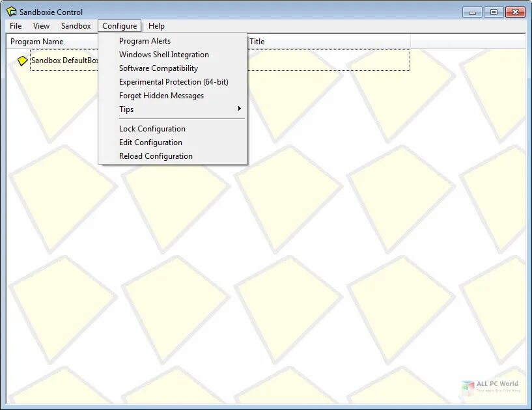Open the File menu
532x410 pixels.
point(16,26)
